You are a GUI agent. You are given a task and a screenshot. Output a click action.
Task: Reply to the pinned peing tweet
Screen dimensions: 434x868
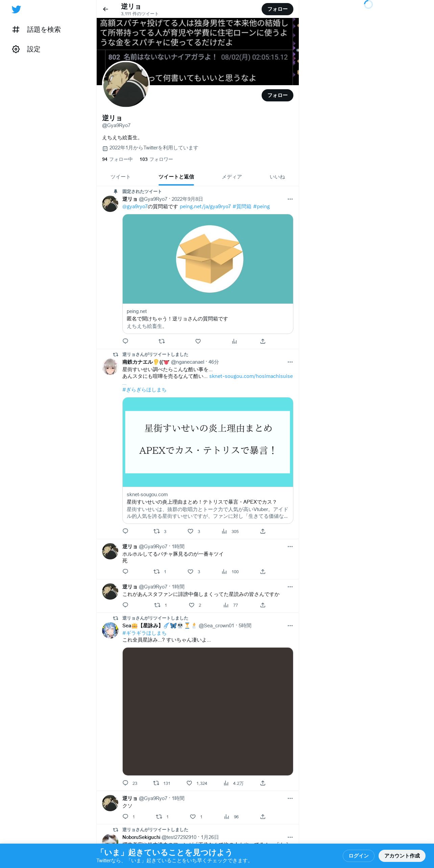(125, 341)
